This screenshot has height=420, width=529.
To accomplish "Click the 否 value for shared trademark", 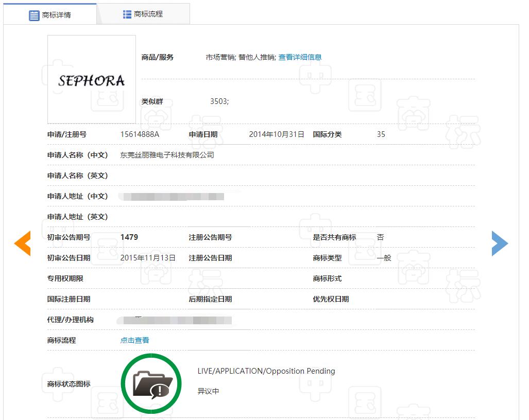I will (x=380, y=237).
